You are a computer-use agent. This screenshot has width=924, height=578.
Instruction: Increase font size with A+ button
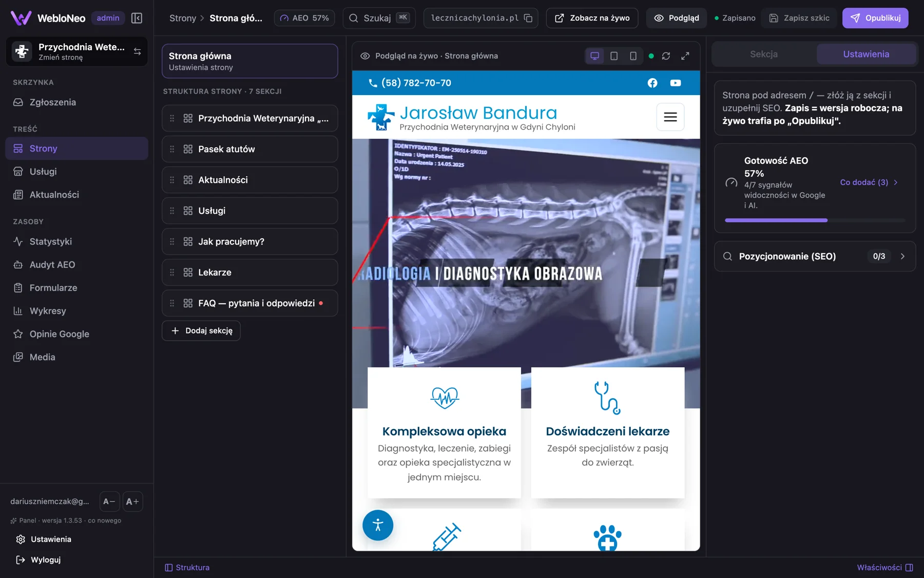132,501
